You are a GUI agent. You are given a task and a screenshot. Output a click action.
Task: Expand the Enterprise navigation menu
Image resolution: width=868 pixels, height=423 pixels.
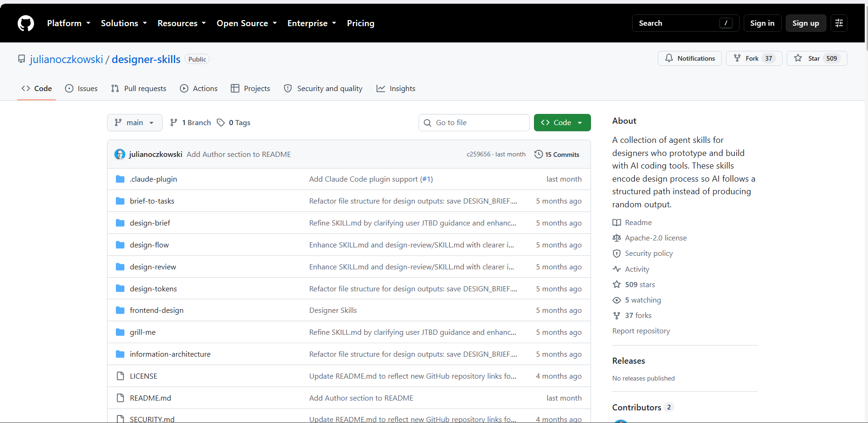coord(312,23)
